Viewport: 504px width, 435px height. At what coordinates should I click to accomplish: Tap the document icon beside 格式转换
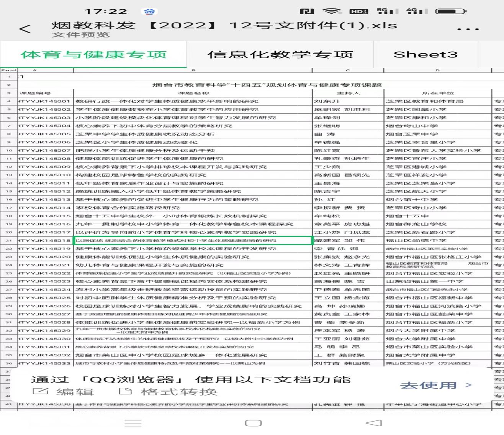(x=125, y=391)
